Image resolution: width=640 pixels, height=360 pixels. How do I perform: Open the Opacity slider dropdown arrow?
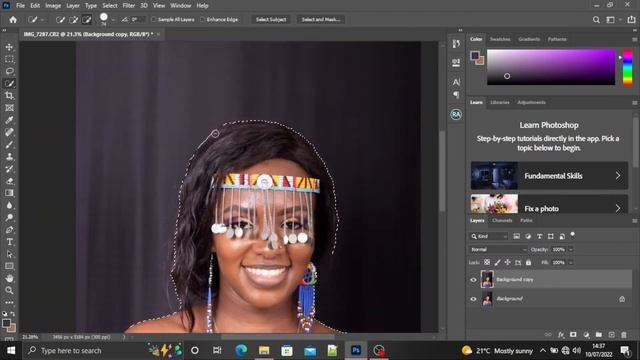[571, 249]
